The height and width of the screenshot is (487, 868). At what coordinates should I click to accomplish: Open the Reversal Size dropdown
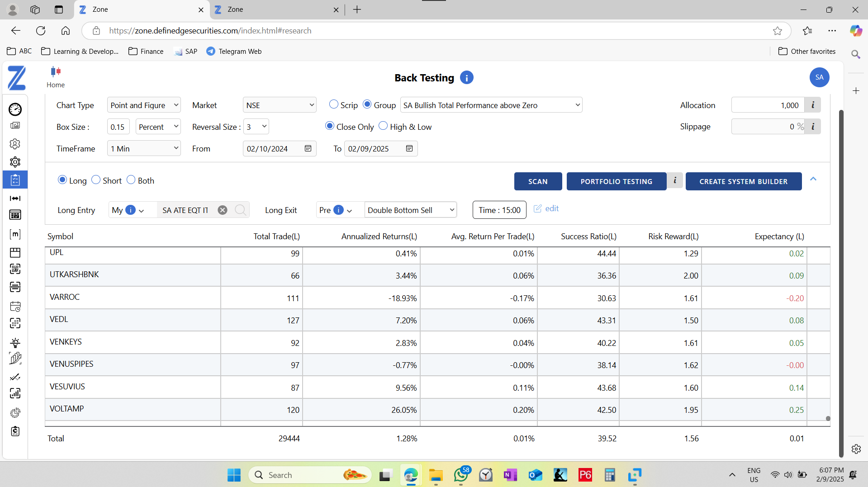(256, 127)
